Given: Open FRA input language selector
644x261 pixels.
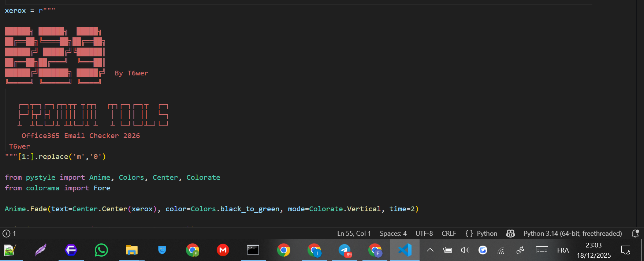Looking at the screenshot, I should (x=563, y=250).
